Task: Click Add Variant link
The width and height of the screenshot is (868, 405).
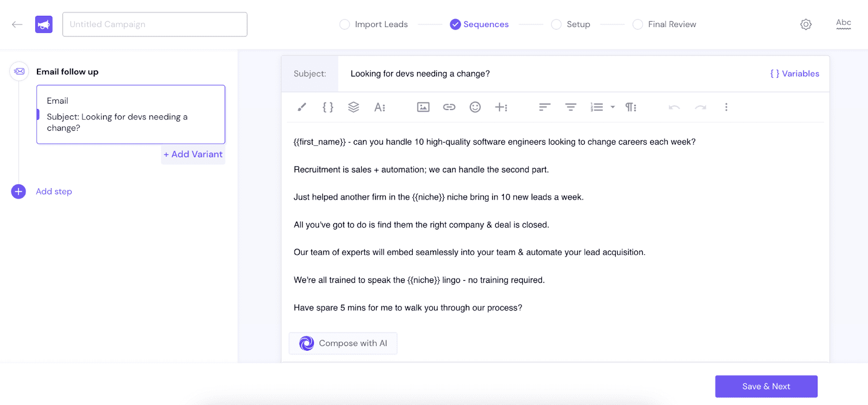Action: pyautogui.click(x=193, y=155)
